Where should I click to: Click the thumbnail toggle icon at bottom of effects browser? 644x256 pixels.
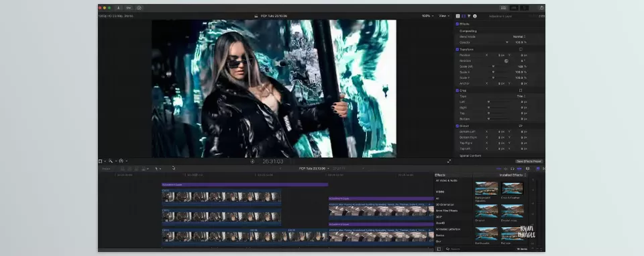(x=439, y=249)
